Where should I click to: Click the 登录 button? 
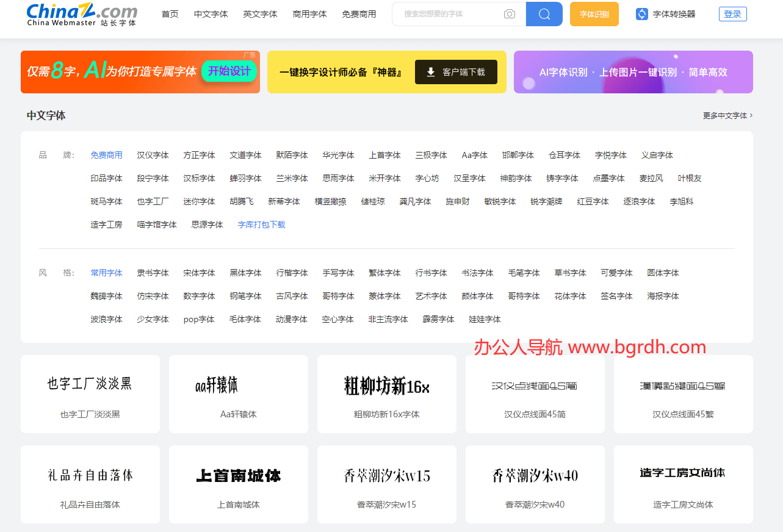pyautogui.click(x=732, y=13)
